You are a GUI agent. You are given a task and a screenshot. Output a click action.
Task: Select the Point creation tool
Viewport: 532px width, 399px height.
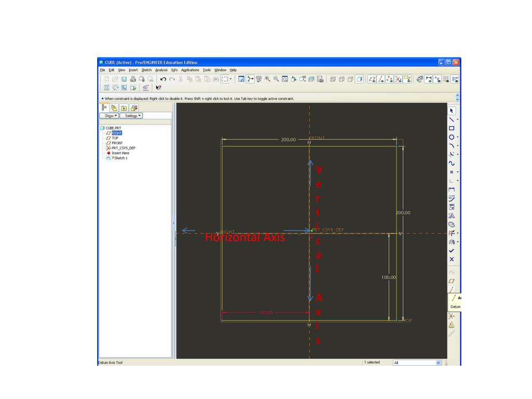point(451,172)
